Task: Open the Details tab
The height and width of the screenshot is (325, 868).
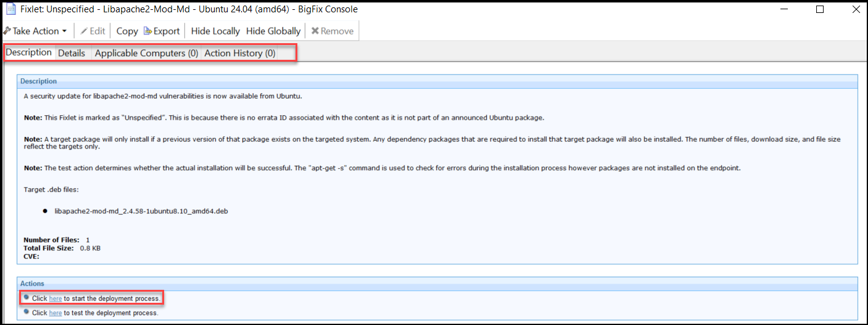Action: pyautogui.click(x=72, y=53)
